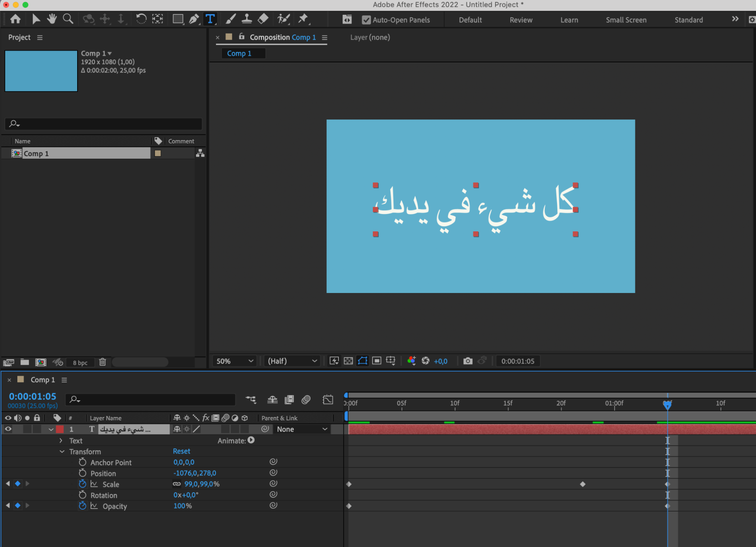Open the 50% magnification dropdown
This screenshot has width=756, height=547.
click(234, 361)
